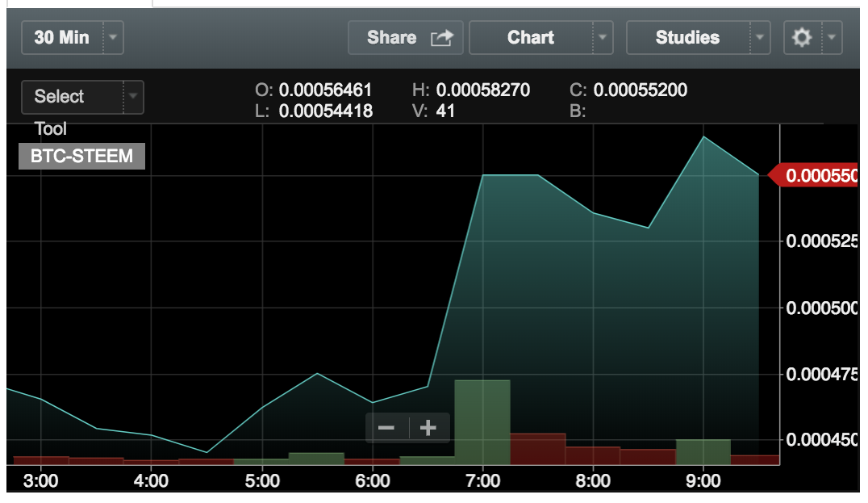Viewport: 868px width, 503px height.
Task: Expand the 30 Min dropdown arrow
Action: pos(113,38)
